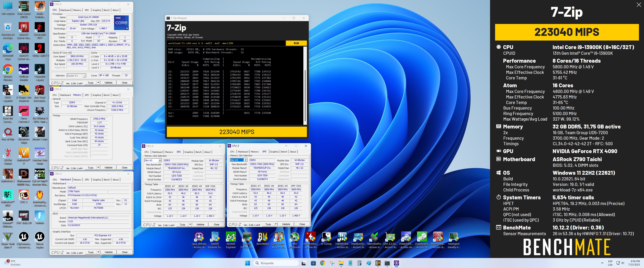This screenshot has height=268, width=644.
Task: Open Microsoft Store from the taskbar
Action: pos(313,263)
